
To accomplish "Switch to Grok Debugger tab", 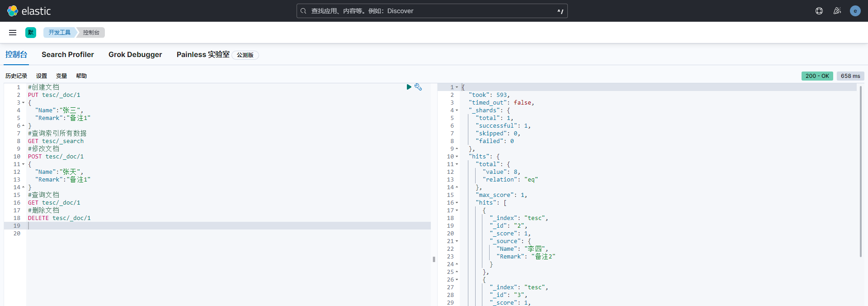I will click(x=135, y=55).
